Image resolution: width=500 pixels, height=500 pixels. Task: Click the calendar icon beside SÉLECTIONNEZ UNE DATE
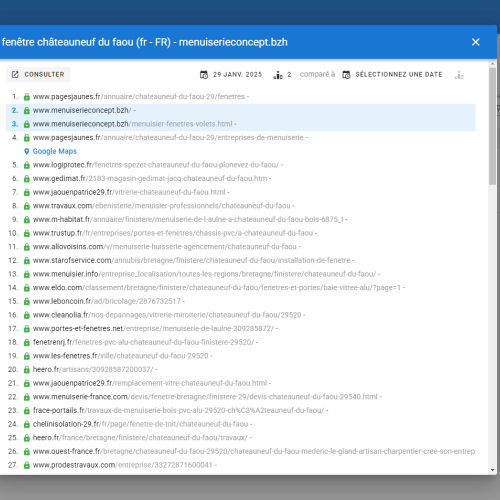tap(346, 75)
